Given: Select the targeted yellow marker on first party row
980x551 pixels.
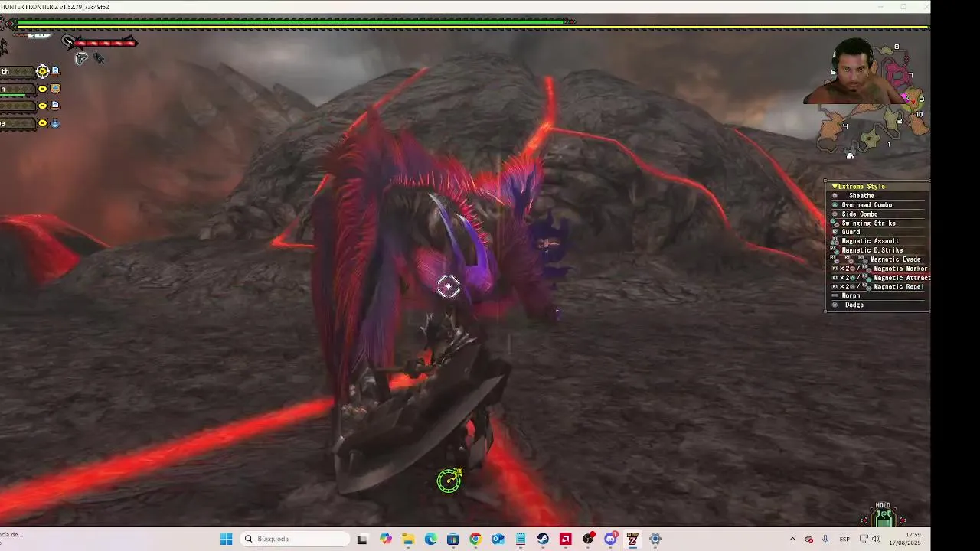Looking at the screenshot, I should (x=43, y=71).
